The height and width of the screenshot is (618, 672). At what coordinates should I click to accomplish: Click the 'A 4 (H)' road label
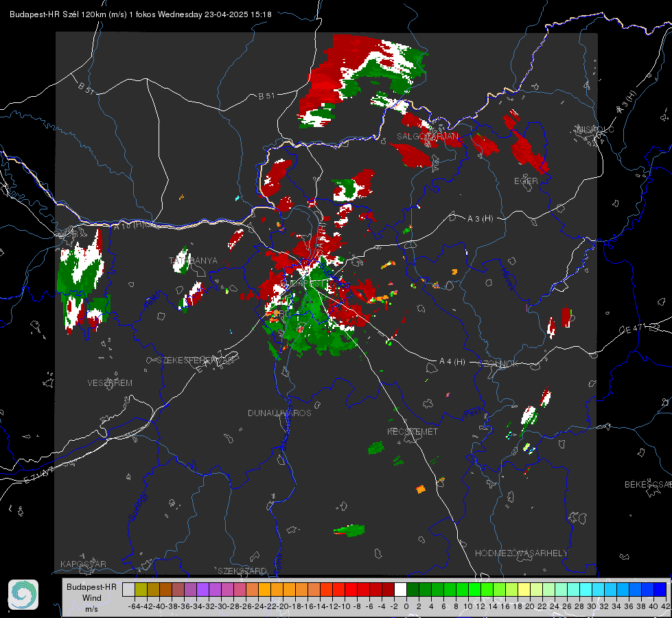click(x=452, y=362)
